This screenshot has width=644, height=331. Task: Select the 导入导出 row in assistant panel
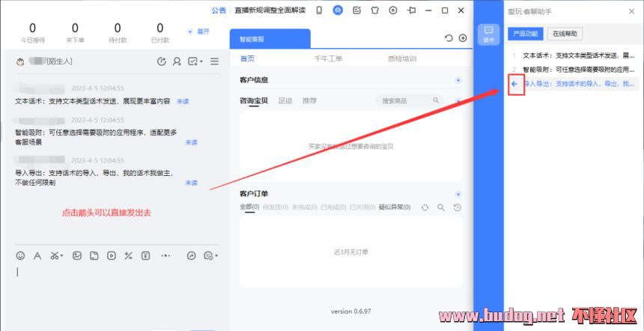(573, 84)
